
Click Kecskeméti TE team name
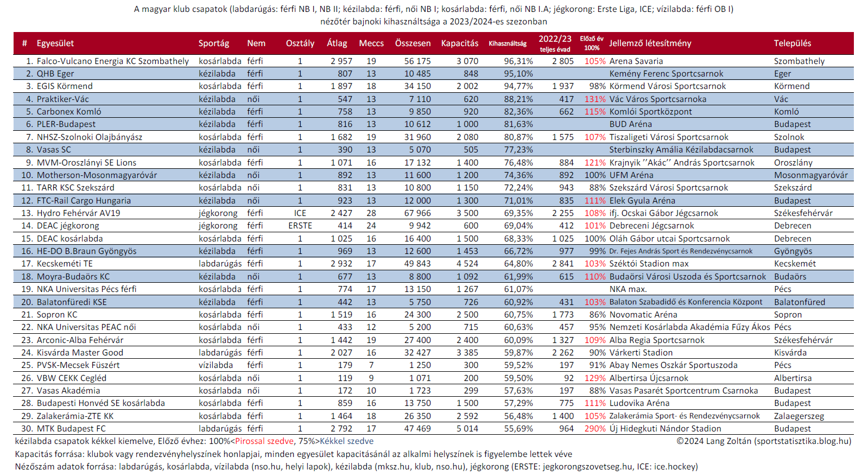(65, 264)
